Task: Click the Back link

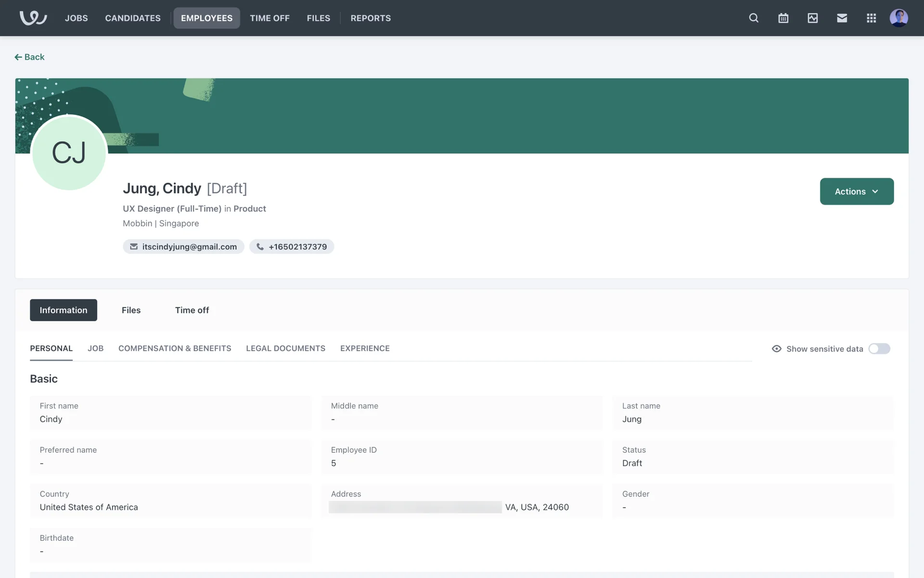Action: click(29, 57)
